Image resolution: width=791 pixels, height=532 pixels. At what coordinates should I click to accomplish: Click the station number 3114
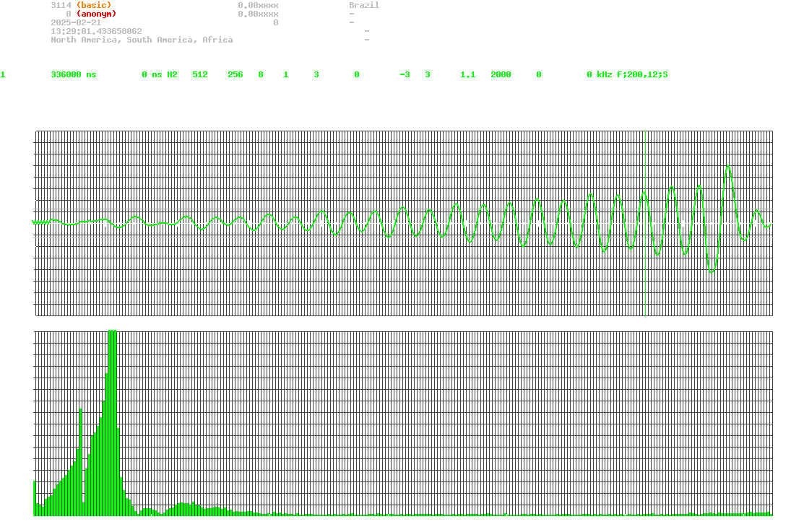[x=61, y=5]
